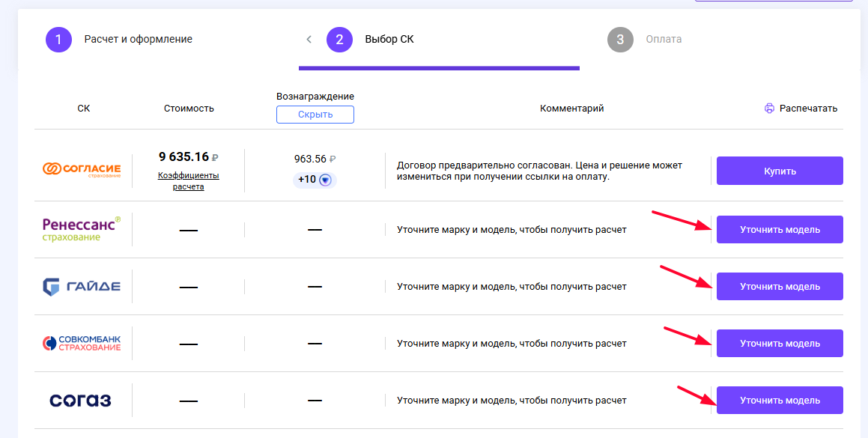This screenshot has width=868, height=438.
Task: Select the Выбор СК step tab
Action: click(x=389, y=40)
